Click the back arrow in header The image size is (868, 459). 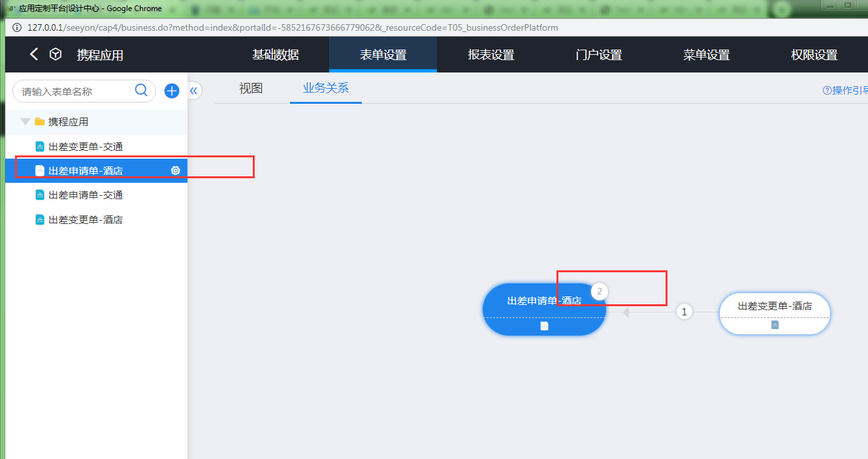pos(34,54)
